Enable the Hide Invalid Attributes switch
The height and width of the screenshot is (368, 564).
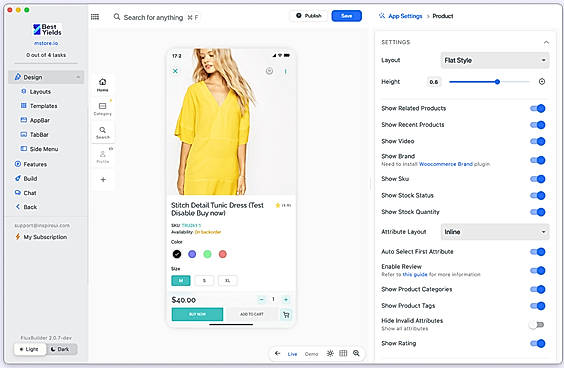[537, 325]
